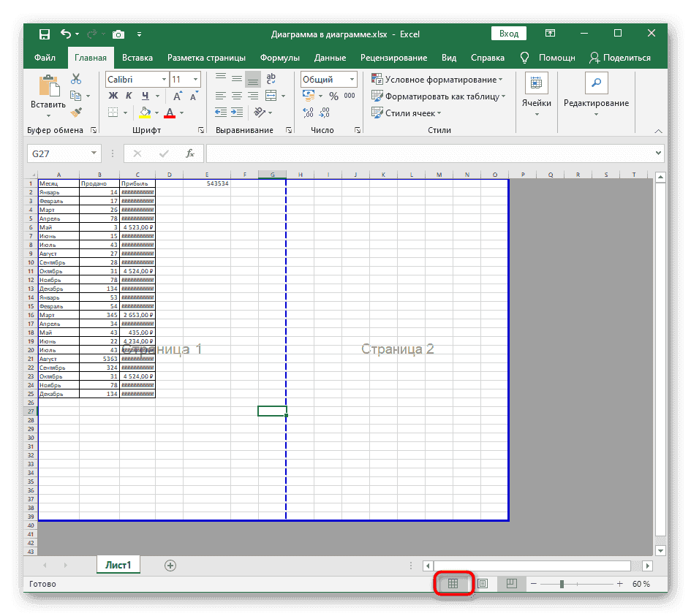Select the Лист1 sheet tab

pos(118,565)
